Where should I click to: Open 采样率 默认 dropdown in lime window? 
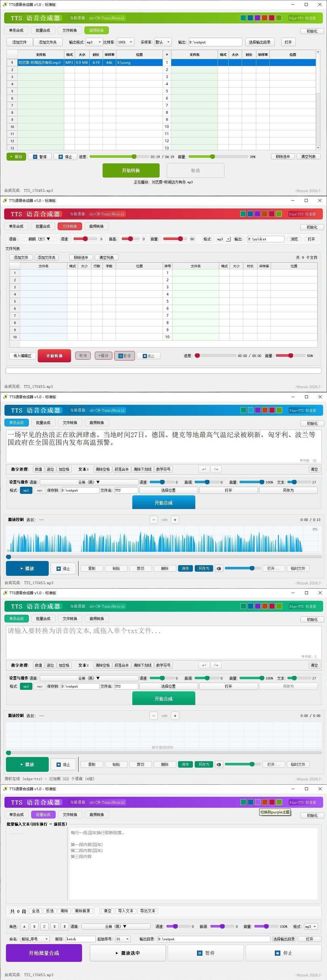163,42
